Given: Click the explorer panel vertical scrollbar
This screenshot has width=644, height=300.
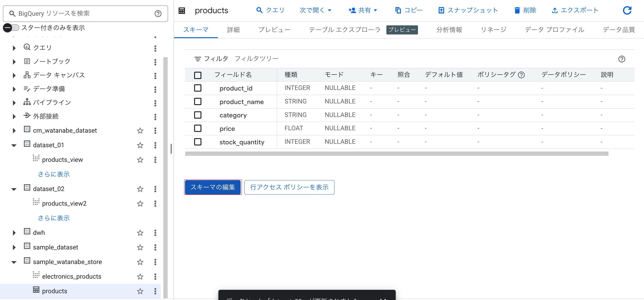Looking at the screenshot, I should click(x=165, y=178).
